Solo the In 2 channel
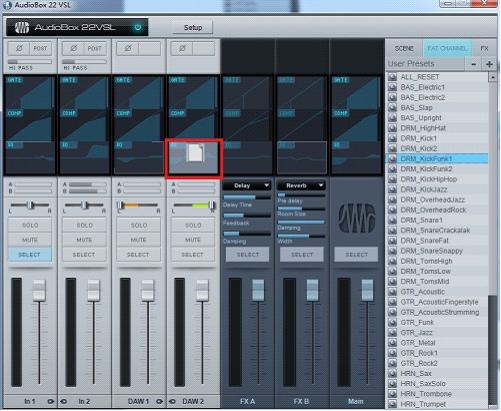Viewport: 501px width, 411px height. pos(84,225)
